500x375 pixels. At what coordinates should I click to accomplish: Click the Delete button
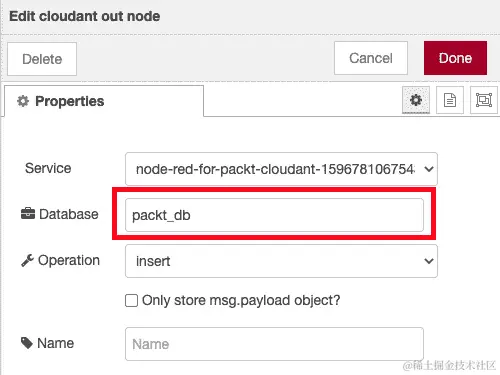point(42,59)
